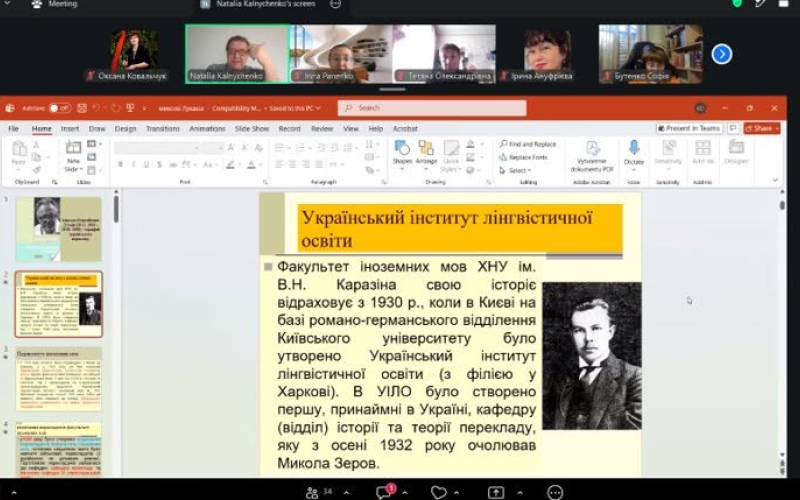The height and width of the screenshot is (500, 800).
Task: Click Replace Fonts
Action: point(523,157)
